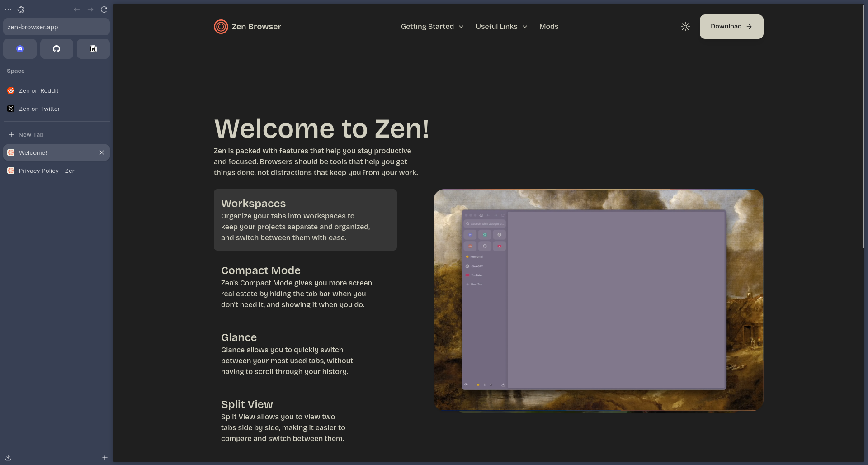Open Zen on Reddit pinned tab

57,90
